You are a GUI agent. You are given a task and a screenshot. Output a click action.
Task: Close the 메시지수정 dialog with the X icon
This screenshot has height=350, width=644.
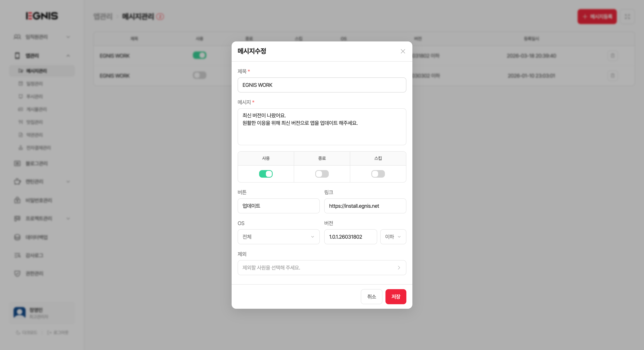tap(403, 51)
